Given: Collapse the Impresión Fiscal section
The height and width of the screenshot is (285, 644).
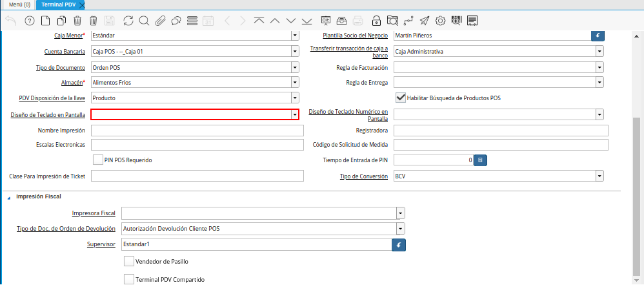Looking at the screenshot, I should coord(9,197).
